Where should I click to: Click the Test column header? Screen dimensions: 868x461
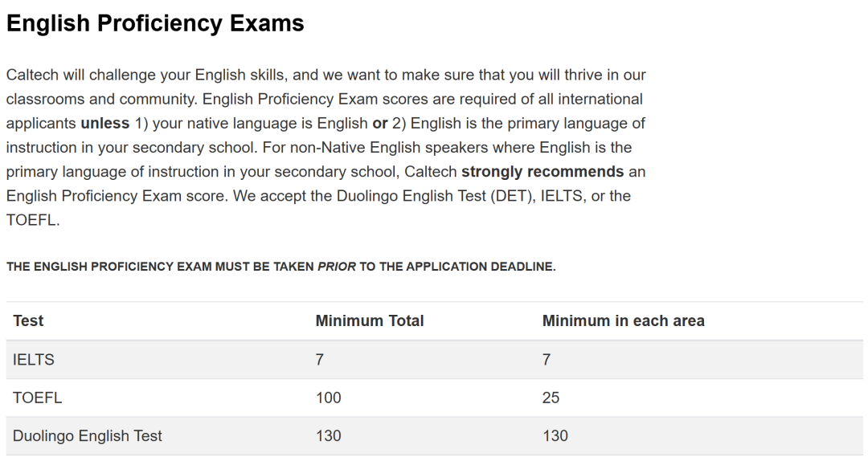point(28,321)
